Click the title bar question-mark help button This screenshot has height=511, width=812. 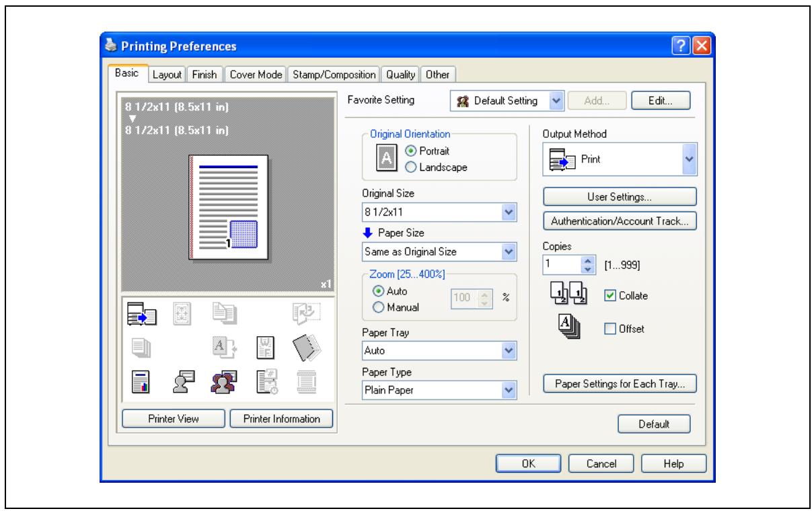pos(680,46)
